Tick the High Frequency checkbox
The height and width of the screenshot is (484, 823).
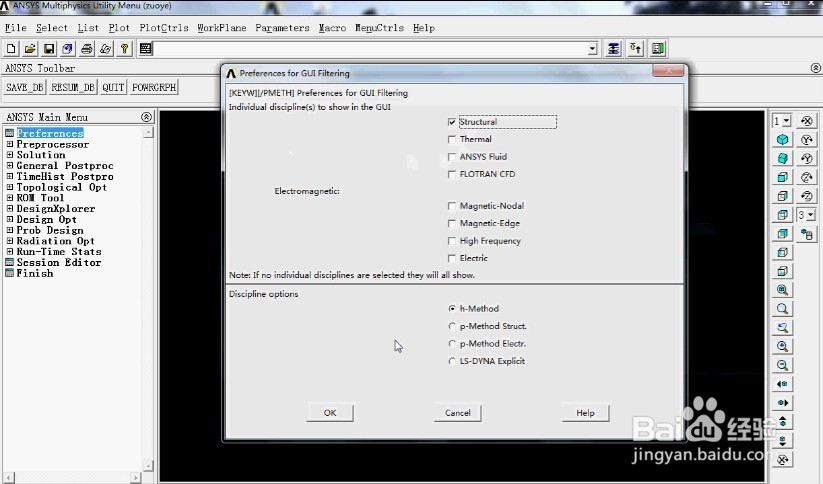(452, 241)
